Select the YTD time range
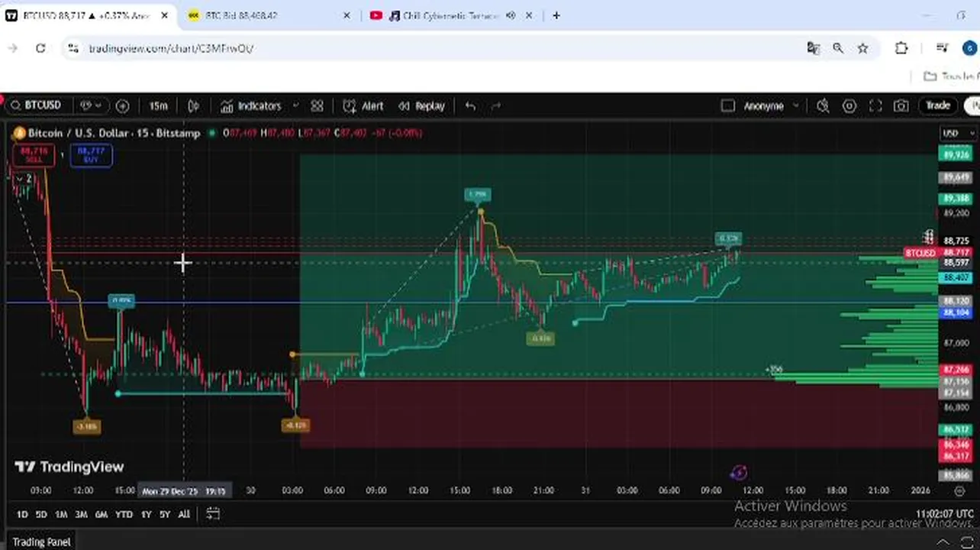Viewport: 980px width, 550px height. (124, 515)
